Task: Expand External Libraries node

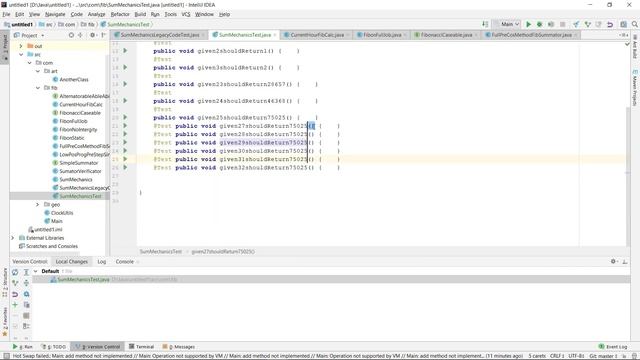Action: pos(13,238)
